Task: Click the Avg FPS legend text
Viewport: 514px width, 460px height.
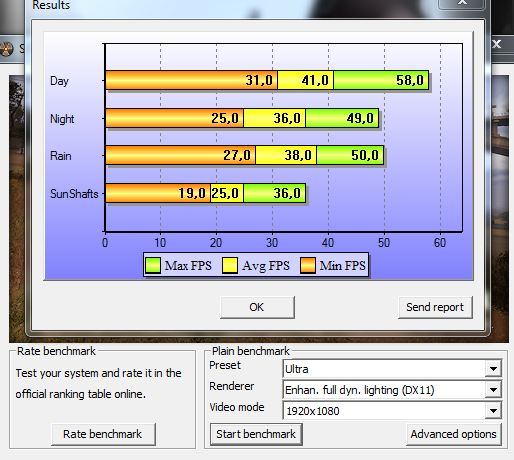Action: 266,266
